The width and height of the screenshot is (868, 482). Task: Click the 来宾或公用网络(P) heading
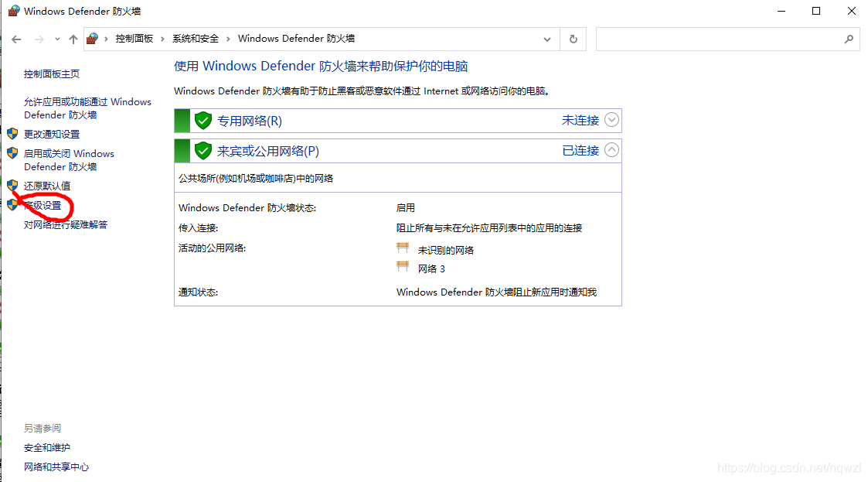[268, 151]
